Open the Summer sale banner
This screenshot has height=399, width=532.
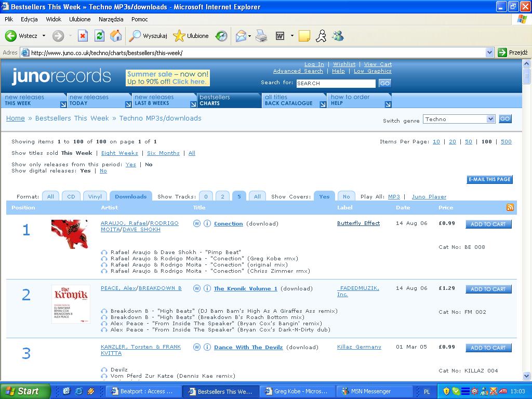[168, 78]
